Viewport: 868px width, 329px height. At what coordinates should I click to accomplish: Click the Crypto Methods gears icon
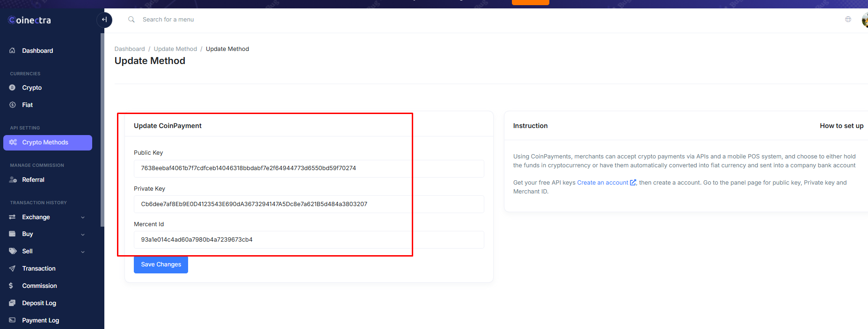click(x=13, y=142)
